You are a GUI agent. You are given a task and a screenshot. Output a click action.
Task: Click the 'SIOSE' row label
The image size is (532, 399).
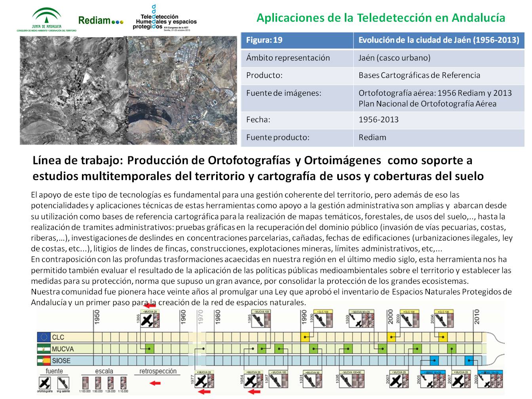[61, 361]
